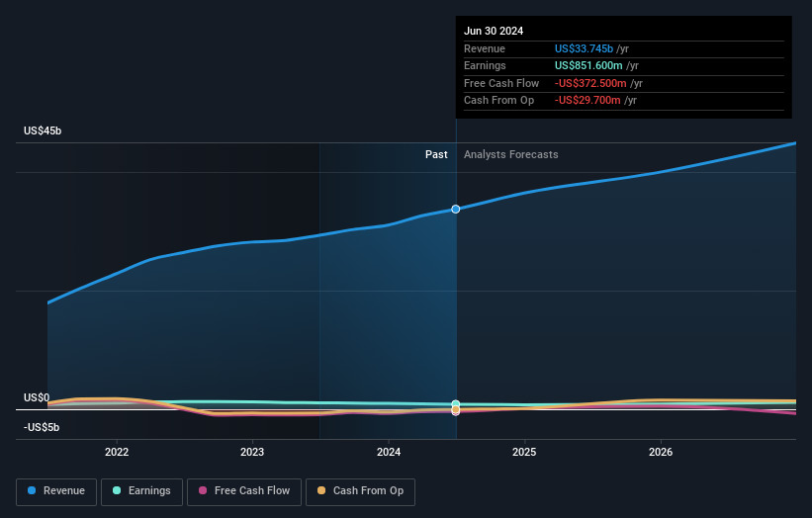Image resolution: width=812 pixels, height=518 pixels.
Task: Click the US$851.600m earnings value
Action: pyautogui.click(x=588, y=65)
